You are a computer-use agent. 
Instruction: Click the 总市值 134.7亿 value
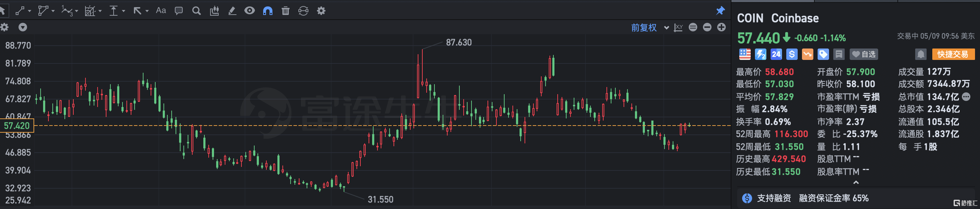pyautogui.click(x=943, y=97)
